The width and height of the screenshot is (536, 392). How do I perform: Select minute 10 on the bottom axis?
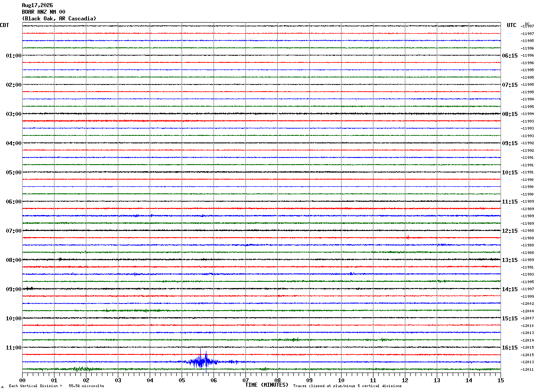(x=341, y=380)
